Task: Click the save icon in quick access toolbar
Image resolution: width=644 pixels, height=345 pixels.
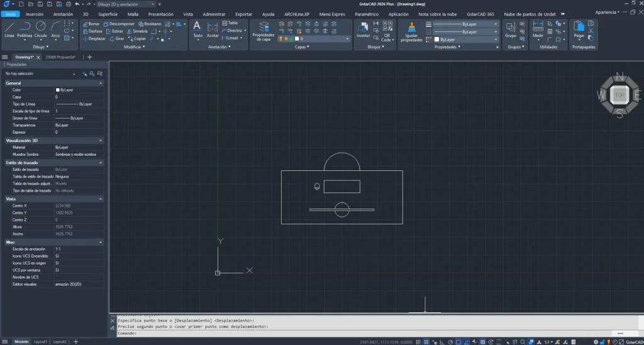Action: (x=40, y=4)
